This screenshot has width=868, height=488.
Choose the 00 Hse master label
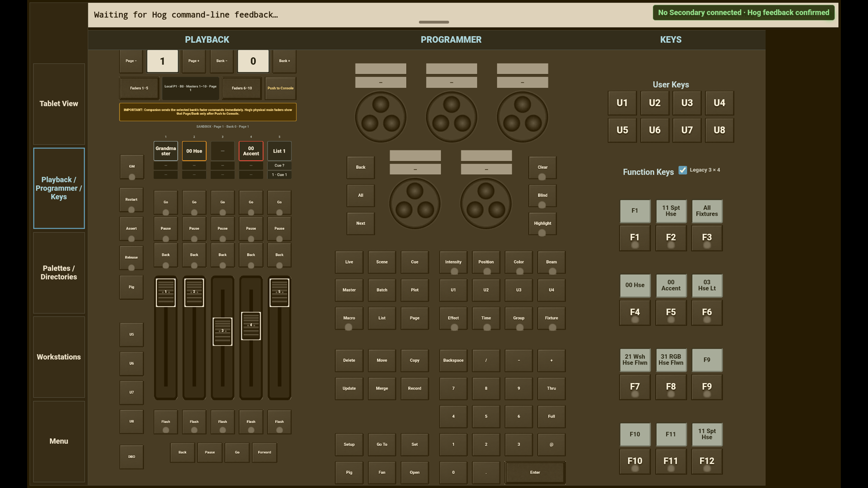point(194,151)
